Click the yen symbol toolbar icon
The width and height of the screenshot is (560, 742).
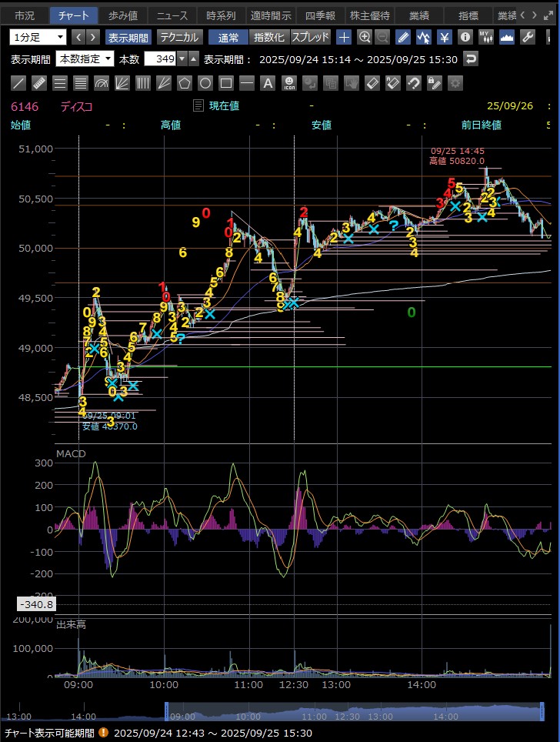click(445, 37)
